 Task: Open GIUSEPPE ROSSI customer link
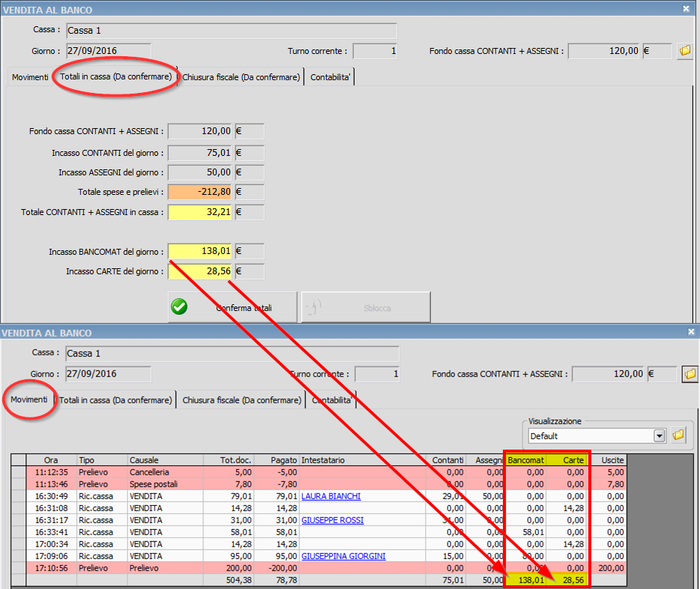coord(333,520)
